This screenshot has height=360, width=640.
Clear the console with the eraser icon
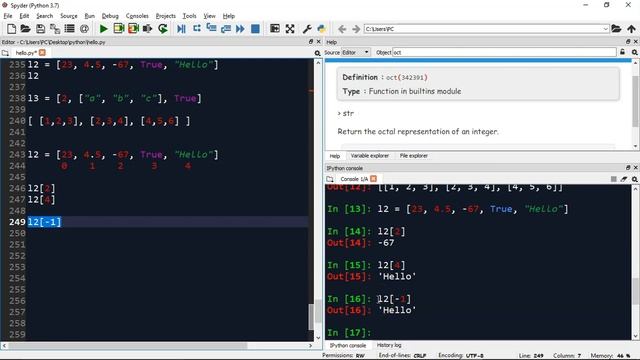point(624,179)
